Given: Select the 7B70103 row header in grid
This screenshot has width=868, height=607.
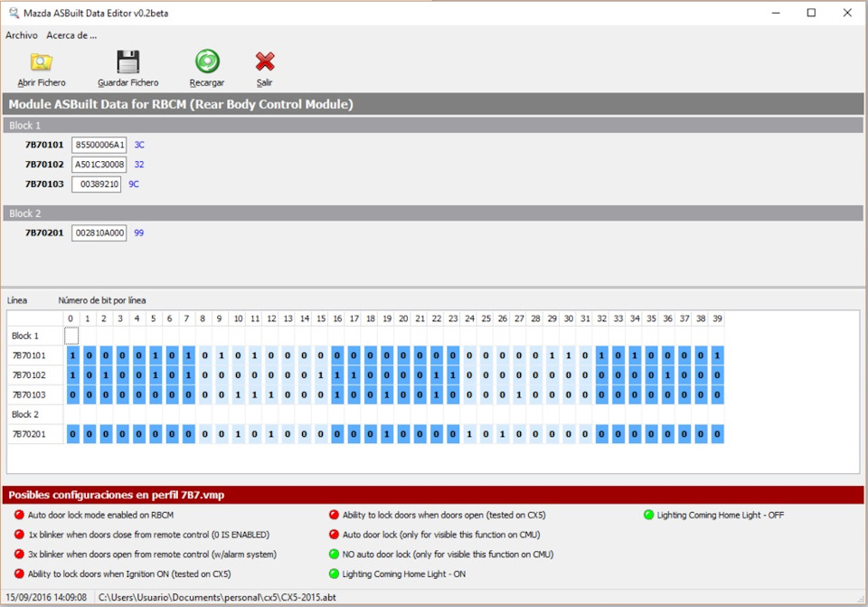Looking at the screenshot, I should point(35,395).
